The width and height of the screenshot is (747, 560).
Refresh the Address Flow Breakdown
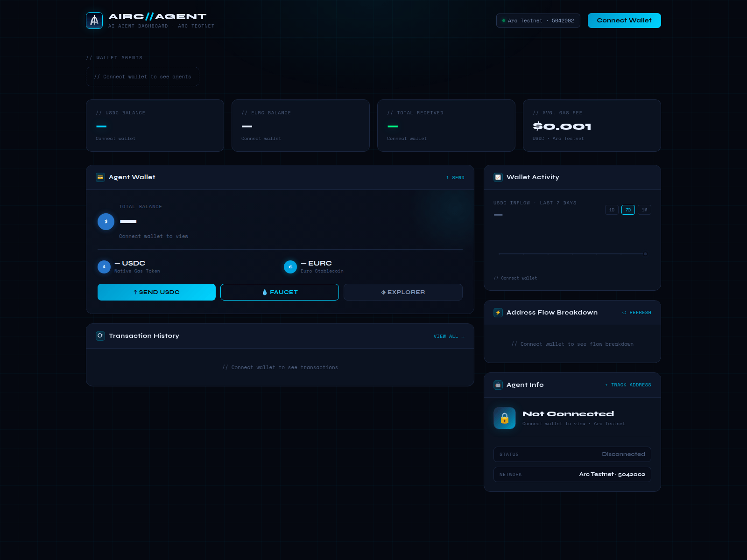click(637, 313)
